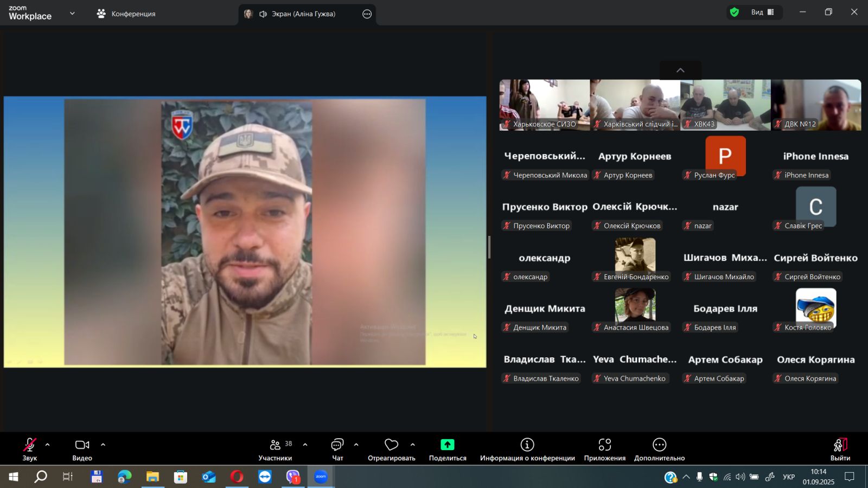Open Zoom Workplace dropdown chevron
868x488 pixels.
tap(72, 14)
